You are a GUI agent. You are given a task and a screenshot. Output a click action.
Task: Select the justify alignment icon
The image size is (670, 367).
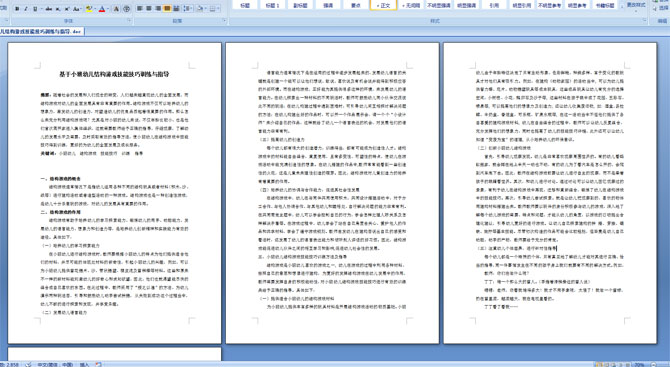[x=167, y=8]
